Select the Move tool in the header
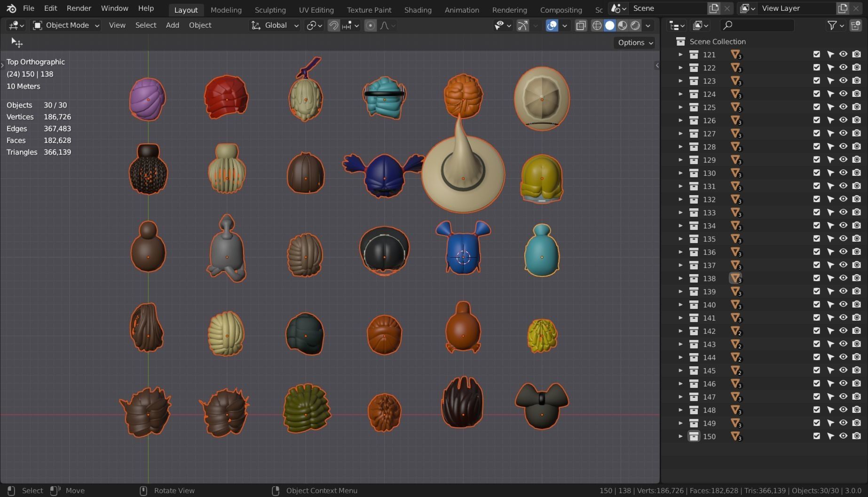The height and width of the screenshot is (497, 868). point(17,42)
